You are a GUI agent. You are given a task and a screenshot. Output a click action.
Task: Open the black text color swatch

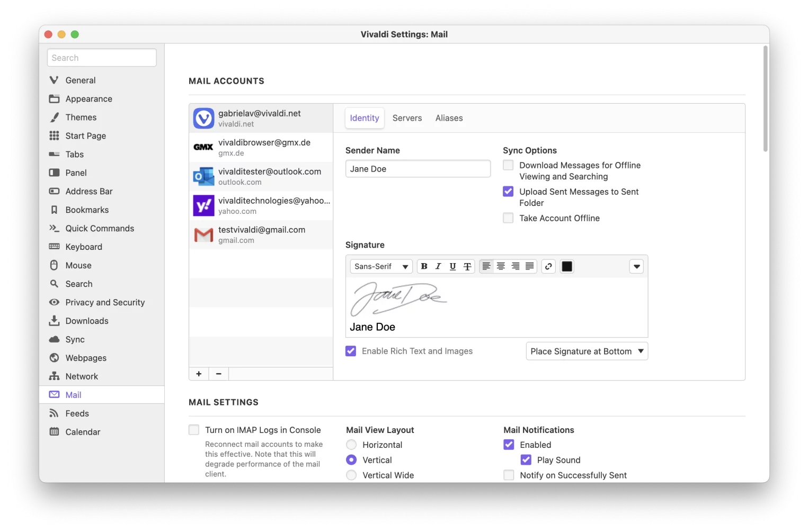(567, 266)
